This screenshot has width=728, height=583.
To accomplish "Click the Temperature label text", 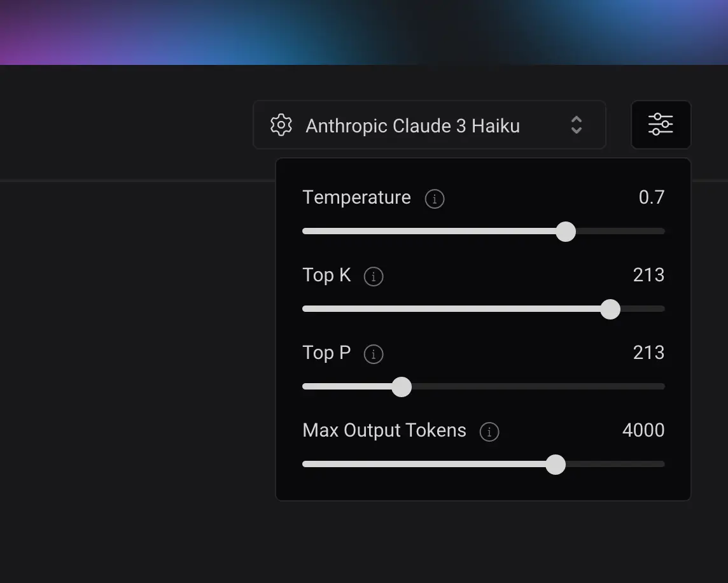I will pyautogui.click(x=356, y=197).
